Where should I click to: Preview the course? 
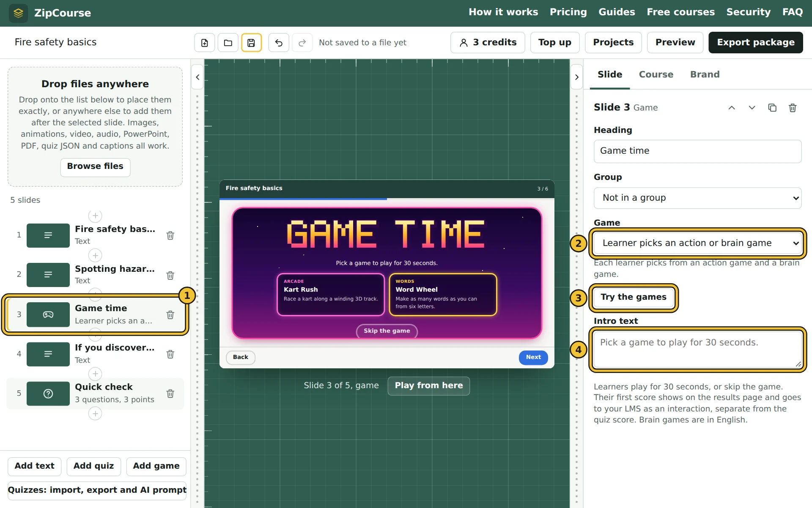coord(675,43)
